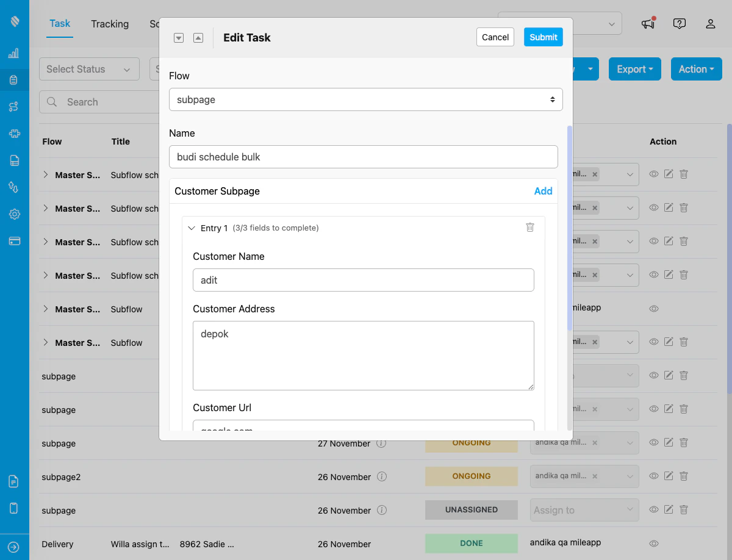Open the user profile icon

(711, 24)
